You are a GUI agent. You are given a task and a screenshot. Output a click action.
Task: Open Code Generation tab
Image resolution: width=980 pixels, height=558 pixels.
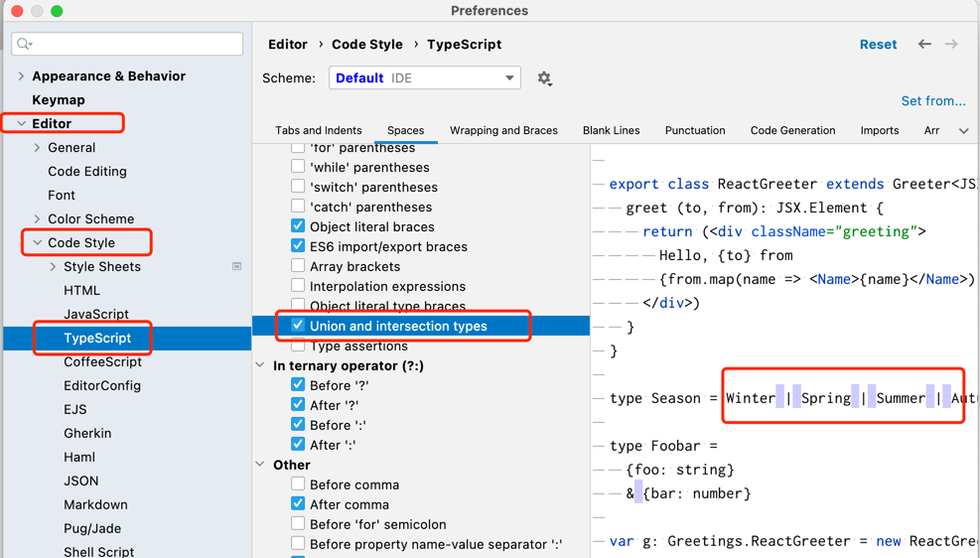pos(792,130)
